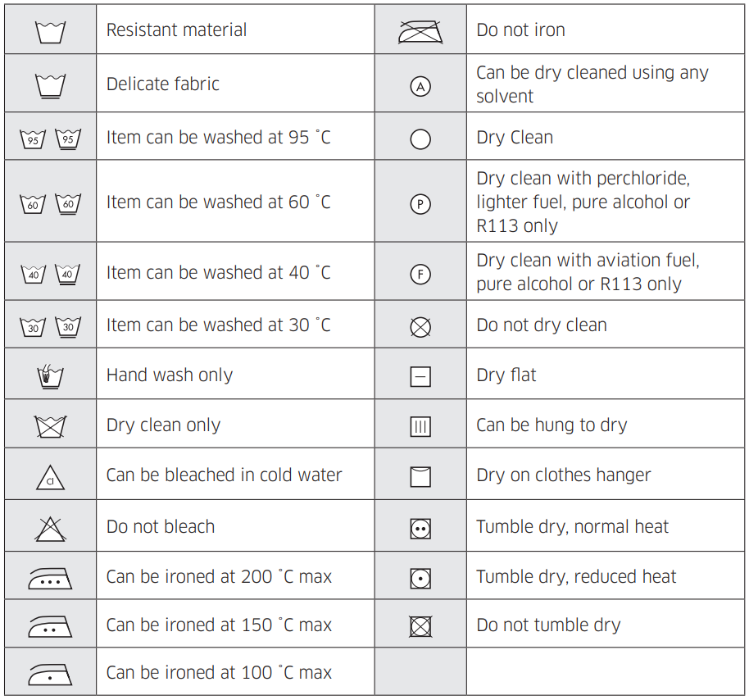Viewport: 749px width, 700px height.
Task: Select the two-dot tumble dry normal heat icon
Action: (x=420, y=529)
